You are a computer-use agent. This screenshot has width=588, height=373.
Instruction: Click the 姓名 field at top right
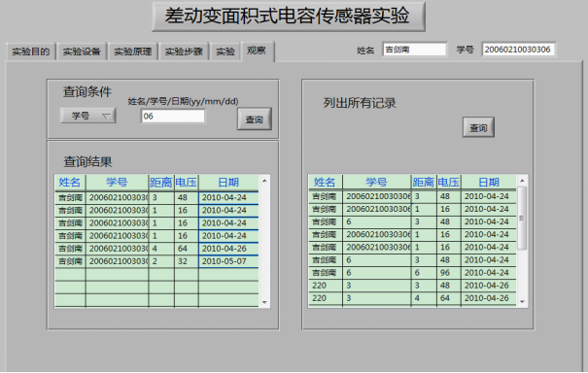[415, 50]
